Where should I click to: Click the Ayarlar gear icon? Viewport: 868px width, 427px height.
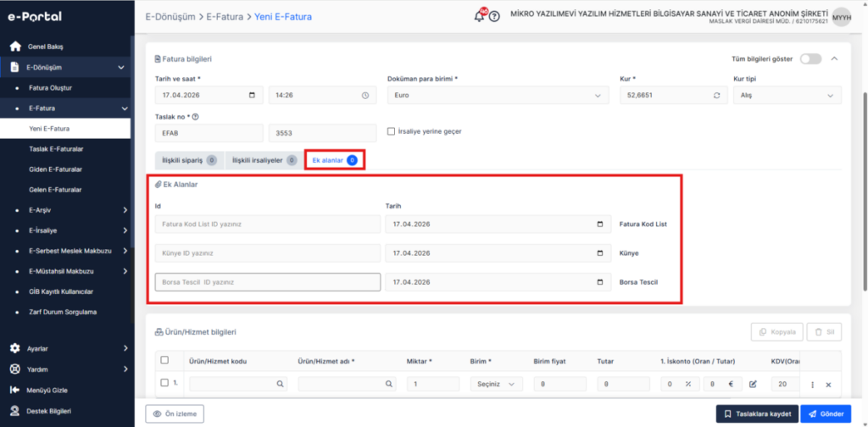(15, 348)
